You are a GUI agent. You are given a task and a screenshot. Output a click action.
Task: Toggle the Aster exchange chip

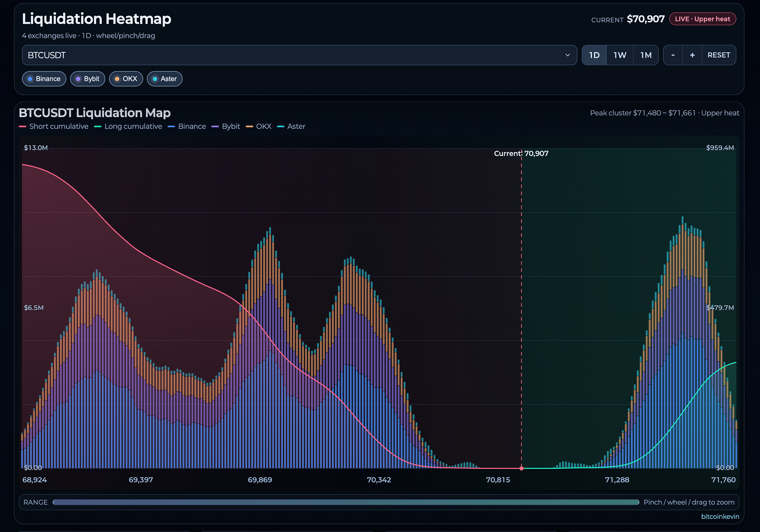(x=165, y=79)
